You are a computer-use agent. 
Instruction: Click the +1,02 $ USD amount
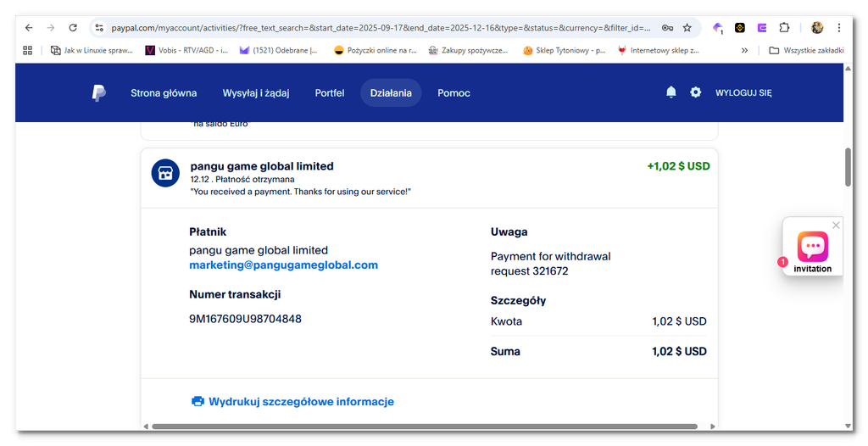pyautogui.click(x=678, y=166)
